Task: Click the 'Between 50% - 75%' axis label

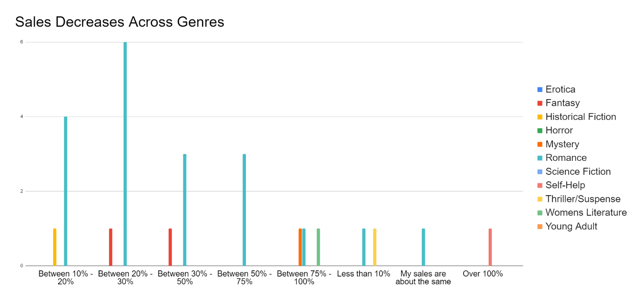Action: 244,278
